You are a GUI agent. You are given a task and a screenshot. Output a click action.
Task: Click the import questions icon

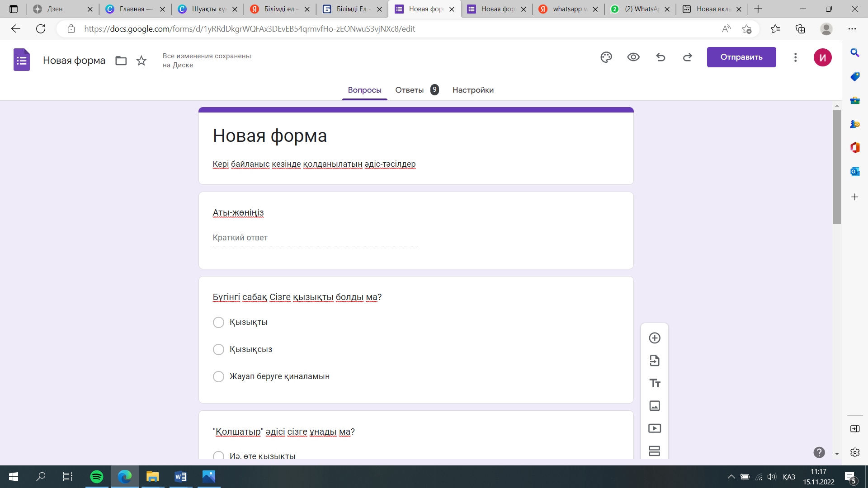(x=655, y=361)
